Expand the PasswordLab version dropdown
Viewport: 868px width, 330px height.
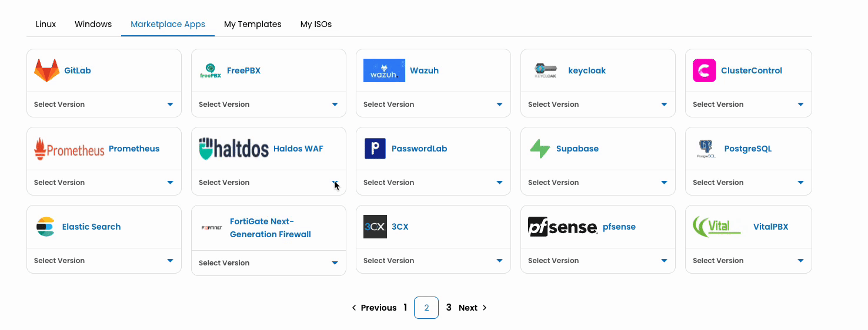[433, 183]
